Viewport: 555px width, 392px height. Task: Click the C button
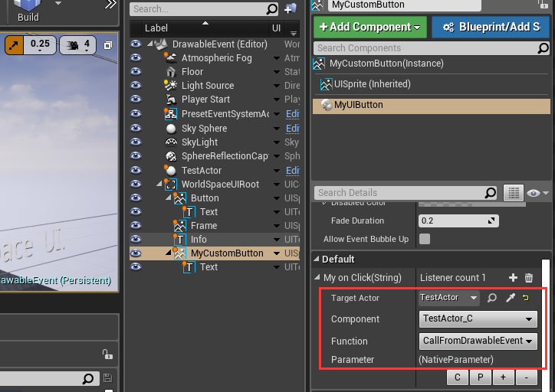[x=458, y=377]
